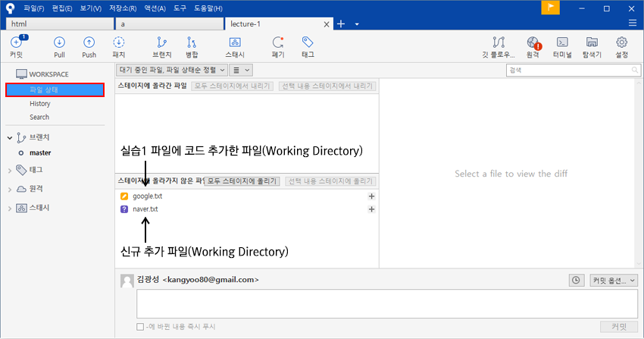Click the WORKSPACE header

coord(48,74)
